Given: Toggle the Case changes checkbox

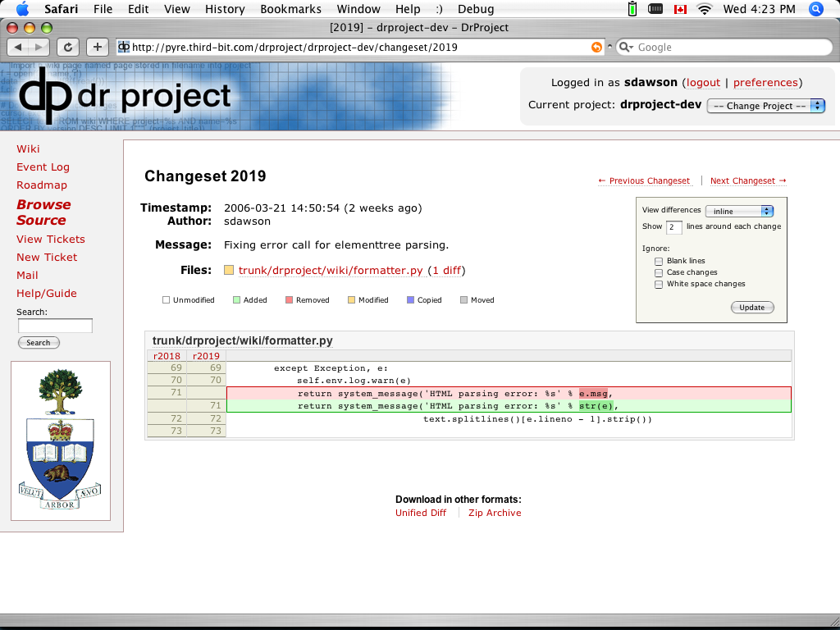Looking at the screenshot, I should point(659,272).
